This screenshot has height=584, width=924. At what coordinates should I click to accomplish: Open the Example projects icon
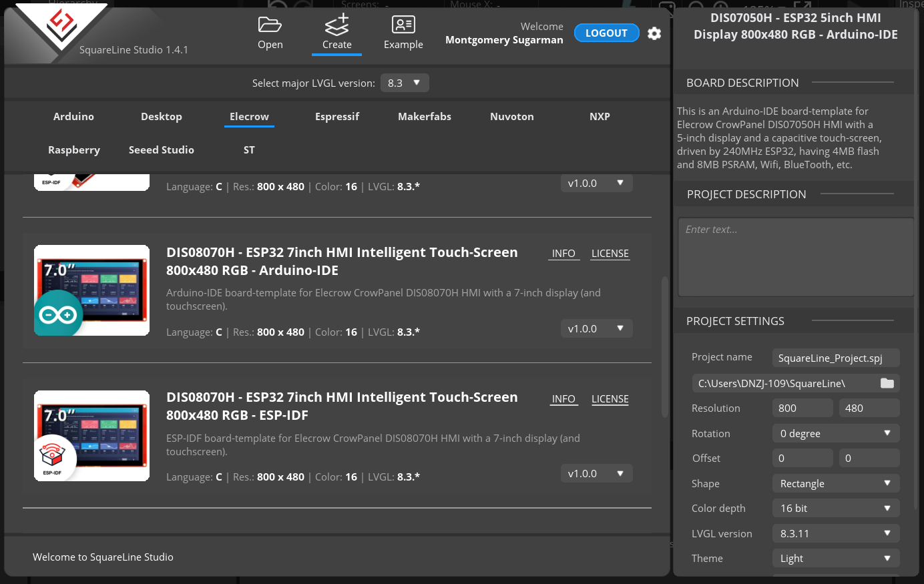403,25
